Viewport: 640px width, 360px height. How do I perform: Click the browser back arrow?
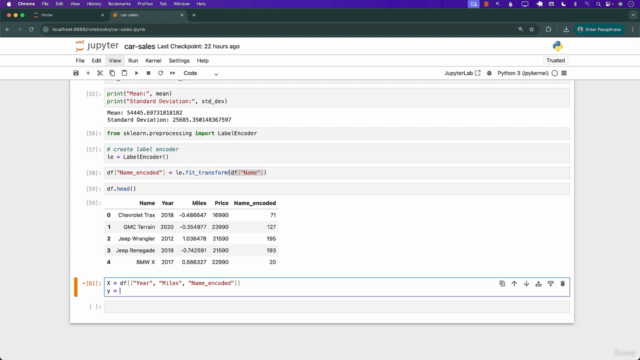[7, 29]
